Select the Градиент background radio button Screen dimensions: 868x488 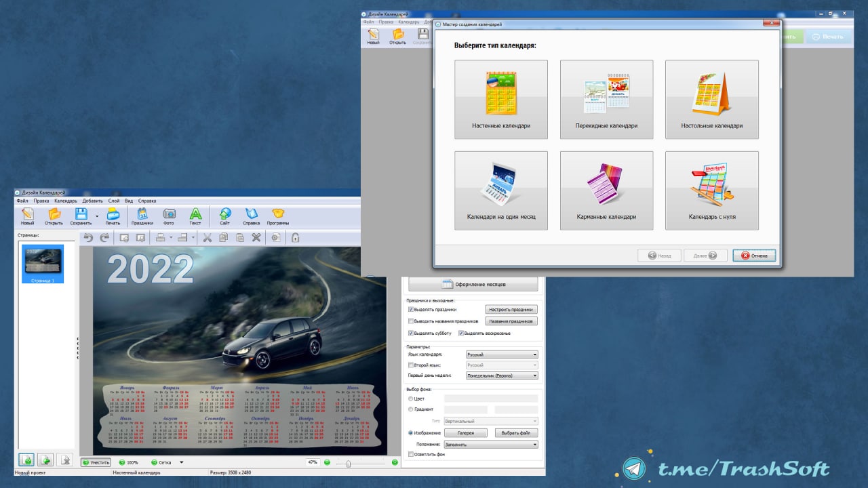coord(411,409)
